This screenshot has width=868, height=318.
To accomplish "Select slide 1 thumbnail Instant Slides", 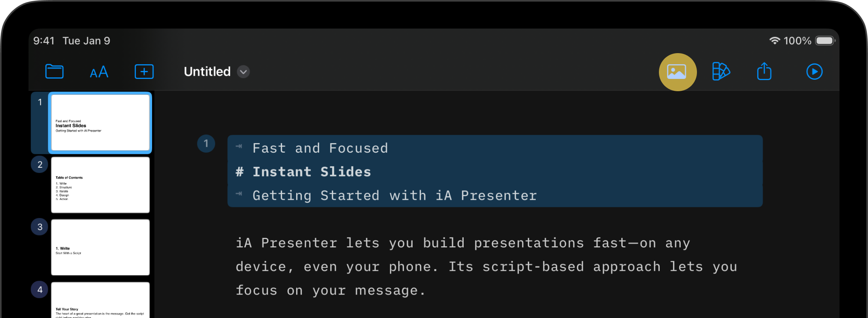I will click(100, 123).
